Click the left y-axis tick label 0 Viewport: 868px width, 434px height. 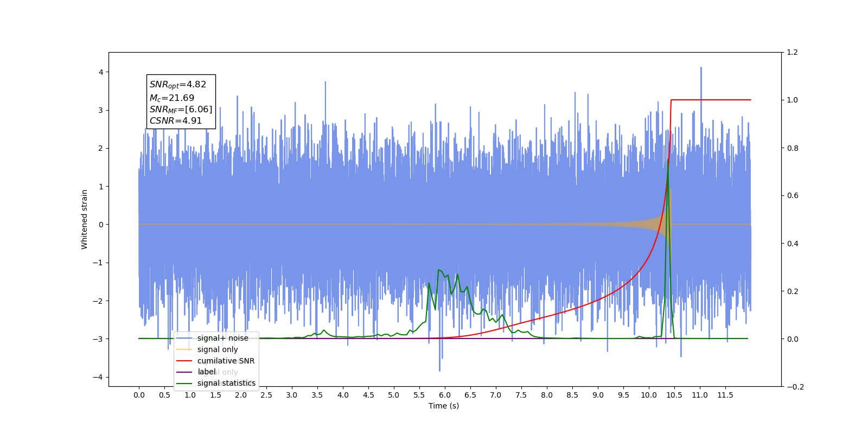pyautogui.click(x=101, y=225)
